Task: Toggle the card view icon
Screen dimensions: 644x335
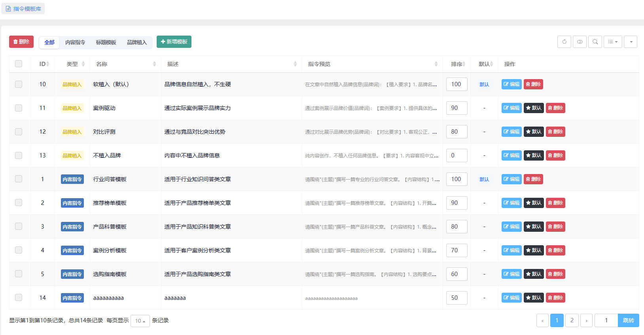Action: coord(580,42)
